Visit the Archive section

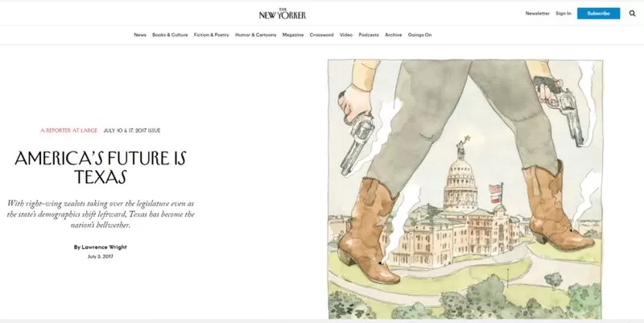(394, 35)
